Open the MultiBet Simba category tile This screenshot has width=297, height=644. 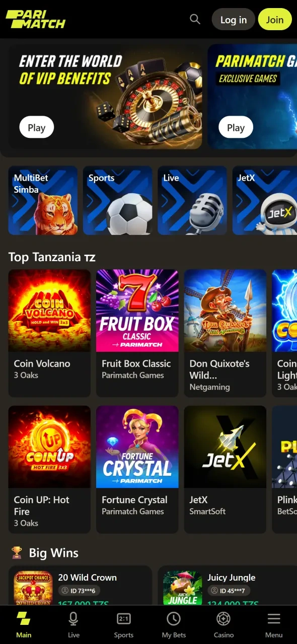tap(43, 201)
